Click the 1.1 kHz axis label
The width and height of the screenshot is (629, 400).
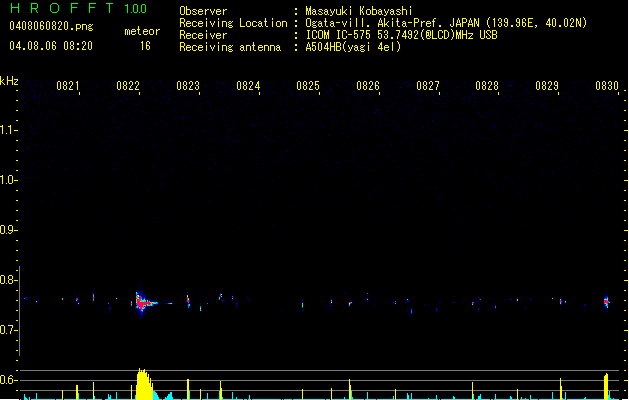coord(7,130)
